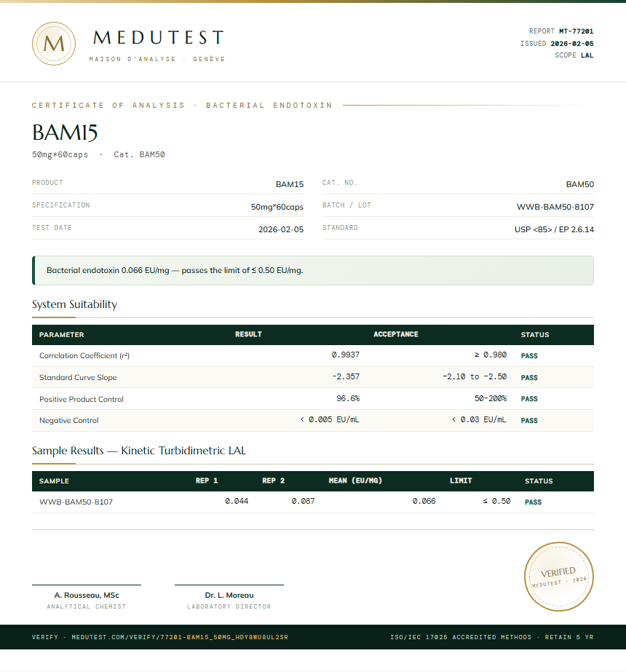626x672 pixels.
Task: Select the result < 0.005 EU/mL
Action: click(330, 419)
